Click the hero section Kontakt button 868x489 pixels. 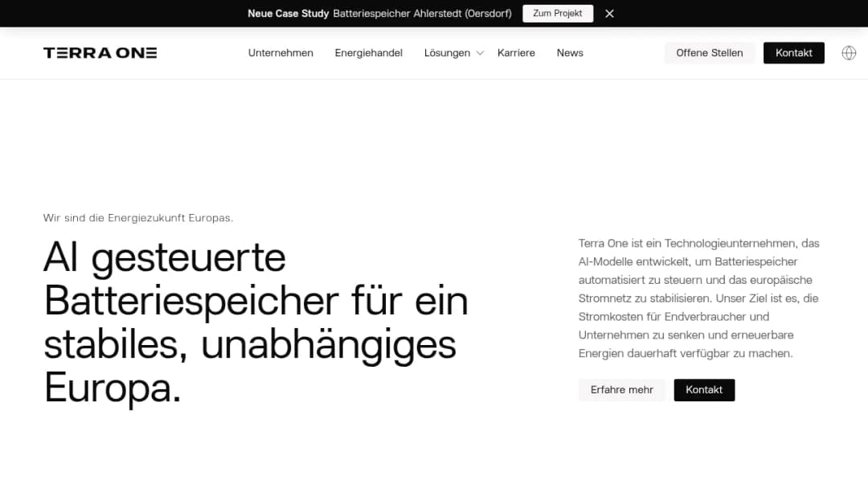(704, 390)
